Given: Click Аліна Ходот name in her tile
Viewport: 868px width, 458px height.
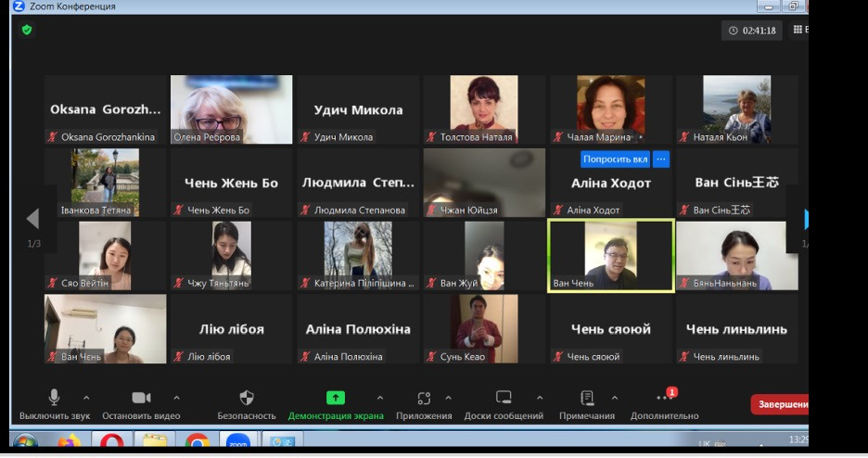Looking at the screenshot, I should coord(610,183).
